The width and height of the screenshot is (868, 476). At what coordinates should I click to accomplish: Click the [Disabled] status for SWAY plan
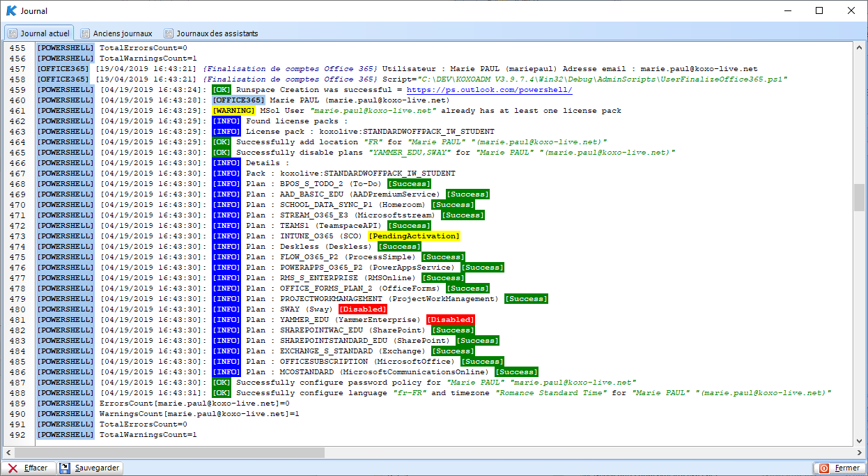coord(362,309)
